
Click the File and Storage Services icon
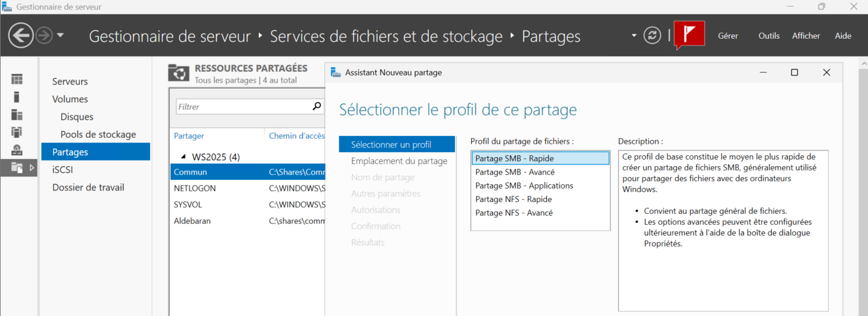17,167
